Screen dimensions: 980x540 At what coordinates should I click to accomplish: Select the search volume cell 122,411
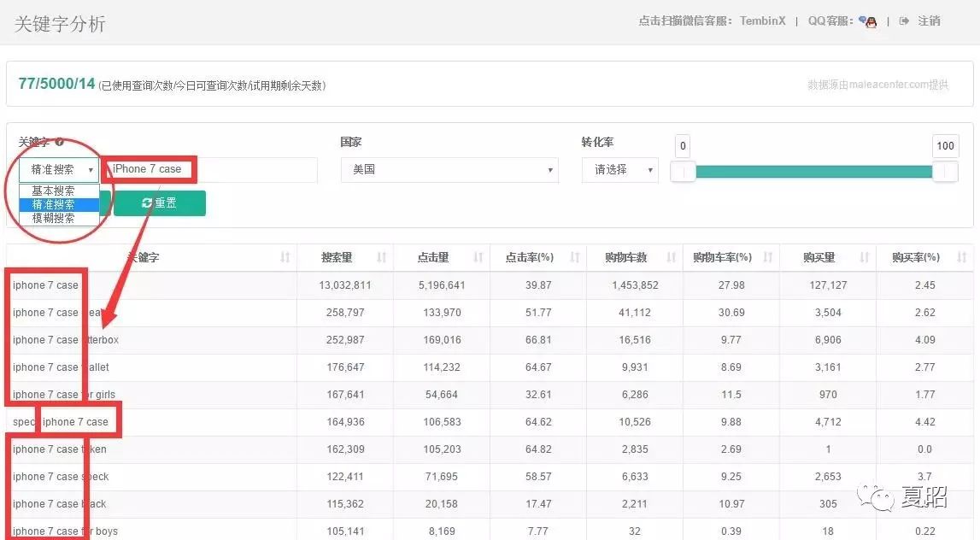point(345,477)
